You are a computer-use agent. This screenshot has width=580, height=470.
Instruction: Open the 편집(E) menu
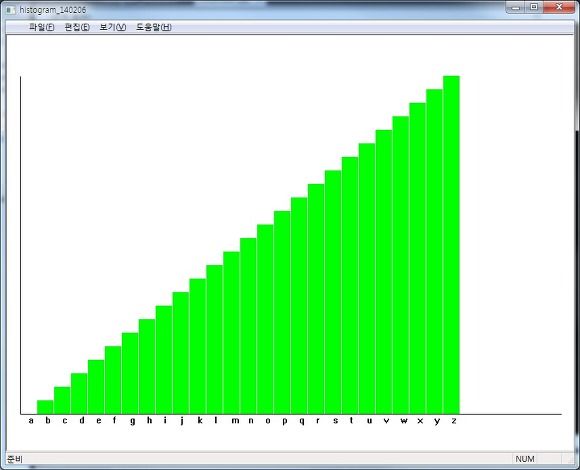(x=77, y=27)
